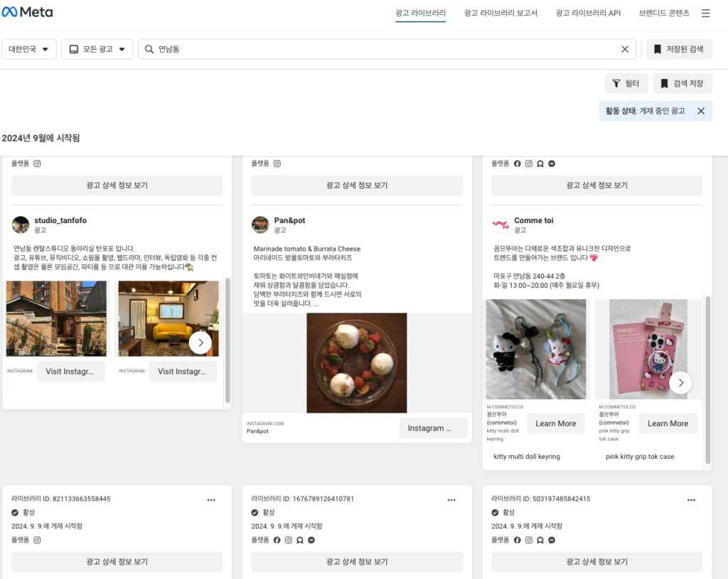
Task: View ad details for ID 821133663558445
Action: point(117,561)
